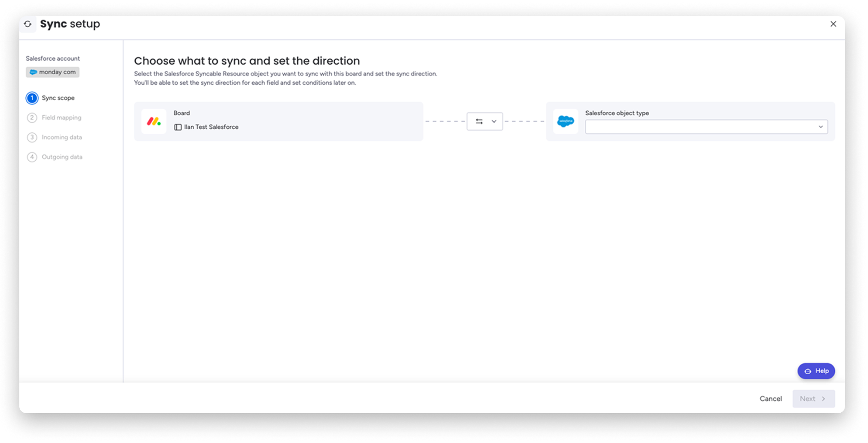Screen dimensions: 868x443
Task: Click the sync icon beside Sync setup title
Action: 28,24
